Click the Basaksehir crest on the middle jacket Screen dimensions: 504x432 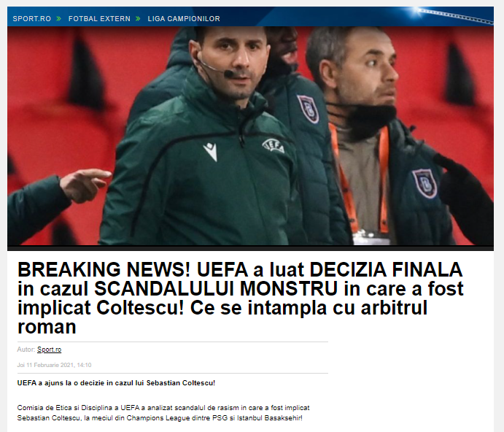(x=308, y=109)
